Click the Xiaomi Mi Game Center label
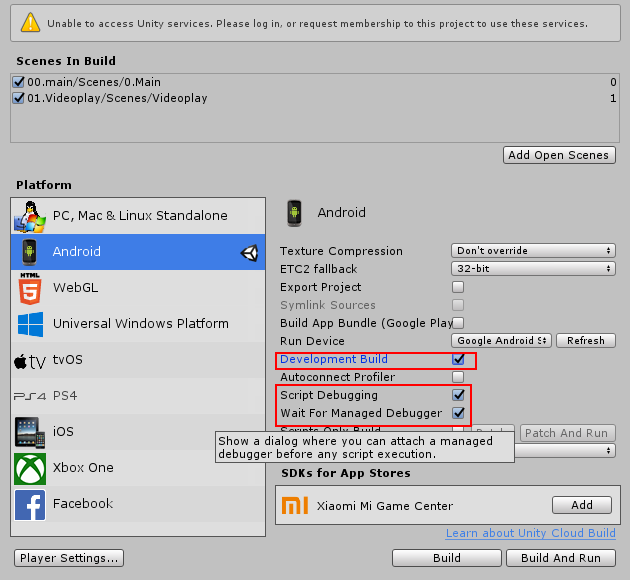The image size is (630, 580). (x=385, y=506)
